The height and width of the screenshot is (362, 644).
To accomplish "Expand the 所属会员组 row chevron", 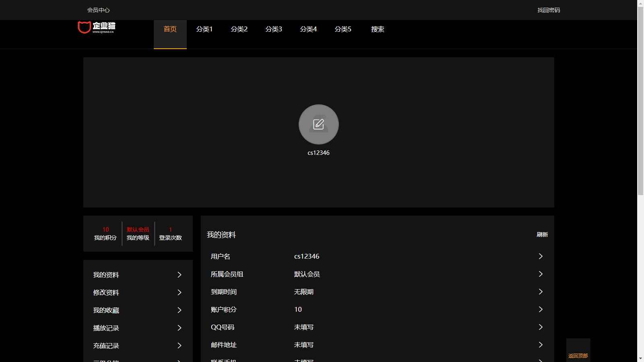I will [541, 274].
